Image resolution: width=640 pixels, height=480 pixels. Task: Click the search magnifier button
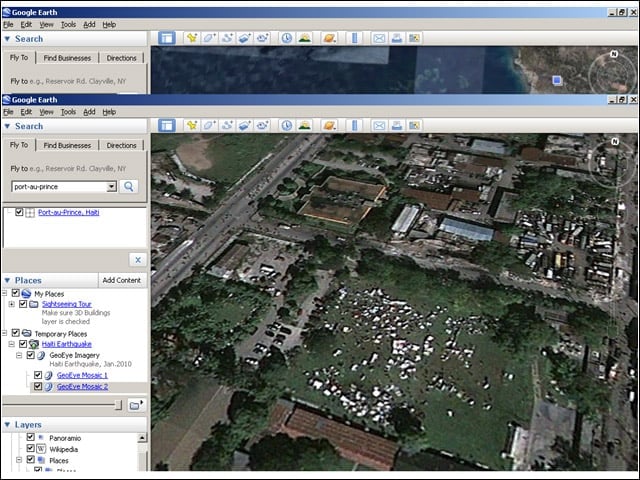click(x=129, y=187)
